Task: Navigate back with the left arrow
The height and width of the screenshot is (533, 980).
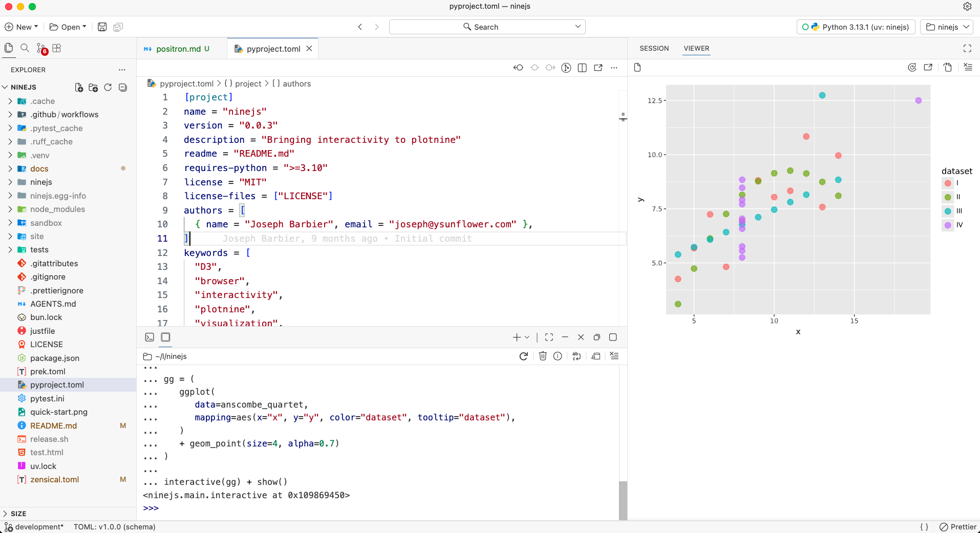Action: (360, 27)
